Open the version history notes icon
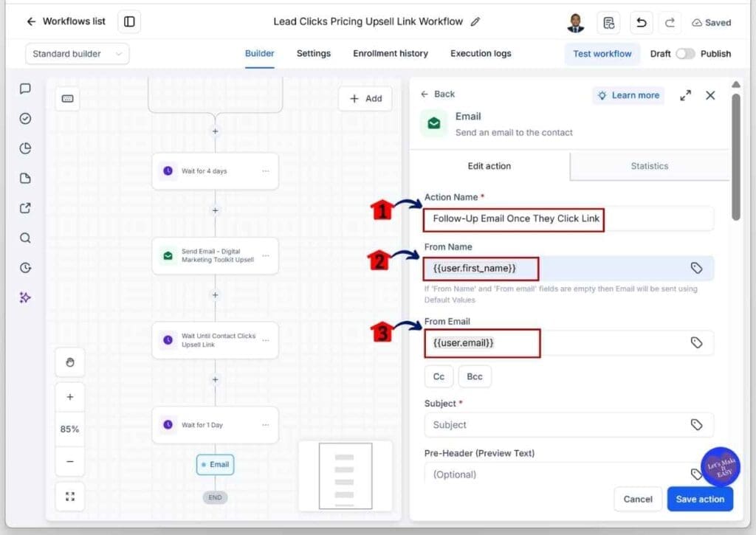Image resolution: width=756 pixels, height=535 pixels. point(608,22)
